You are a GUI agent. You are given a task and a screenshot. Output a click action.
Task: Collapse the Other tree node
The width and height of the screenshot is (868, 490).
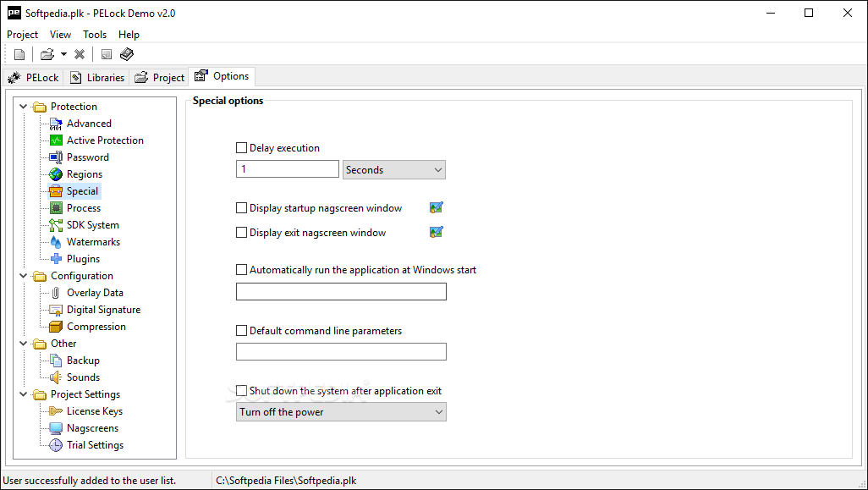(x=23, y=344)
